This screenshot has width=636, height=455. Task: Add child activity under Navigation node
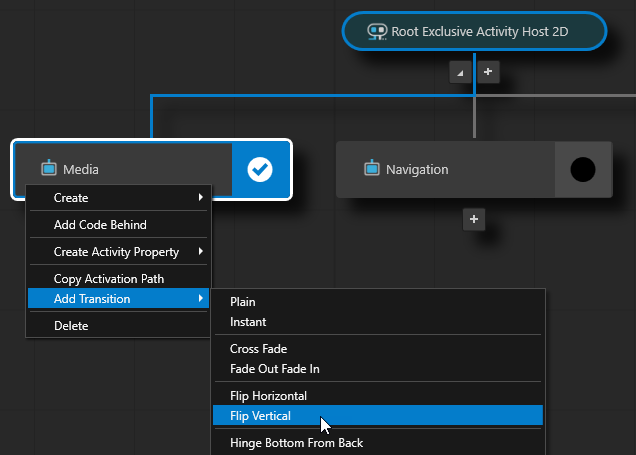[474, 219]
